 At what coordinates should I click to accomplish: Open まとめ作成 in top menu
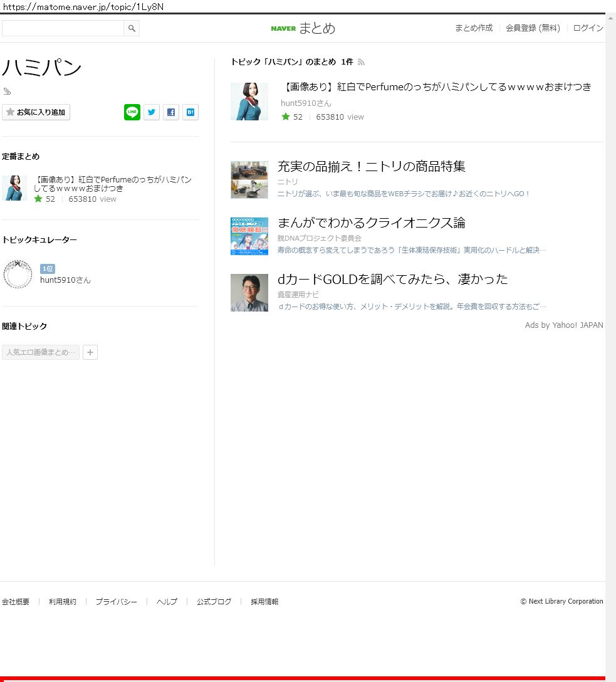click(x=473, y=28)
